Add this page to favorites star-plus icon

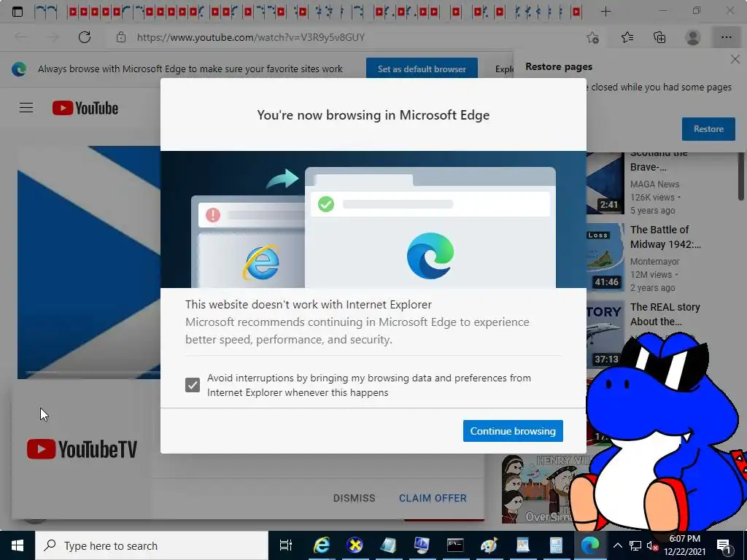592,37
